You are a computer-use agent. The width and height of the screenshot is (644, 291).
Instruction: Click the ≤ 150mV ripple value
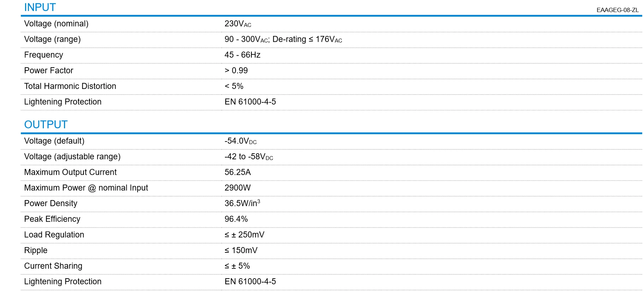(241, 250)
